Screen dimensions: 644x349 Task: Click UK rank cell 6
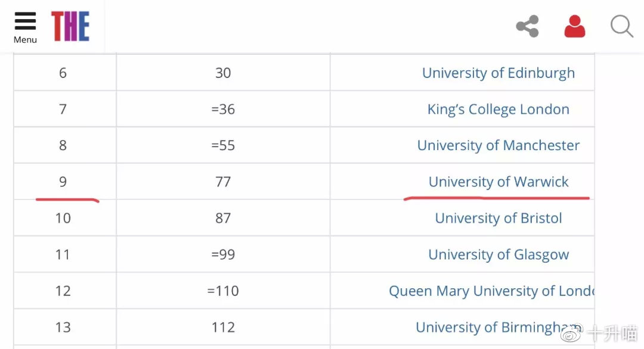63,73
